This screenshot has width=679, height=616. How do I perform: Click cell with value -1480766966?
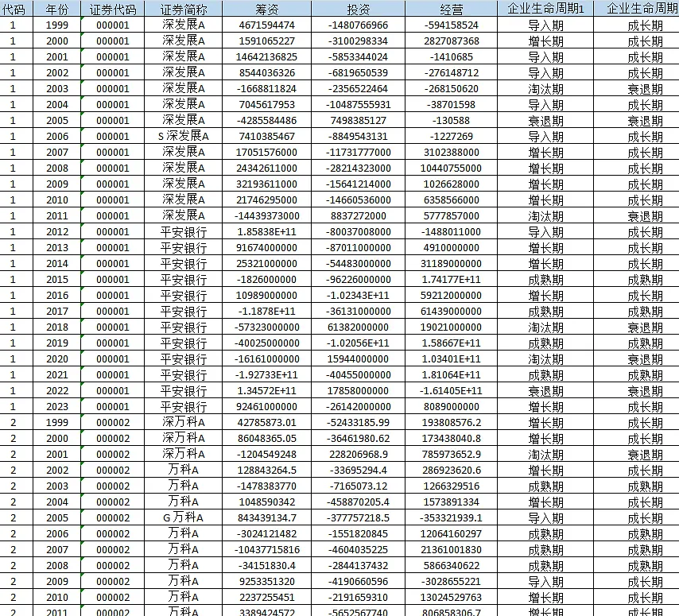coord(358,25)
